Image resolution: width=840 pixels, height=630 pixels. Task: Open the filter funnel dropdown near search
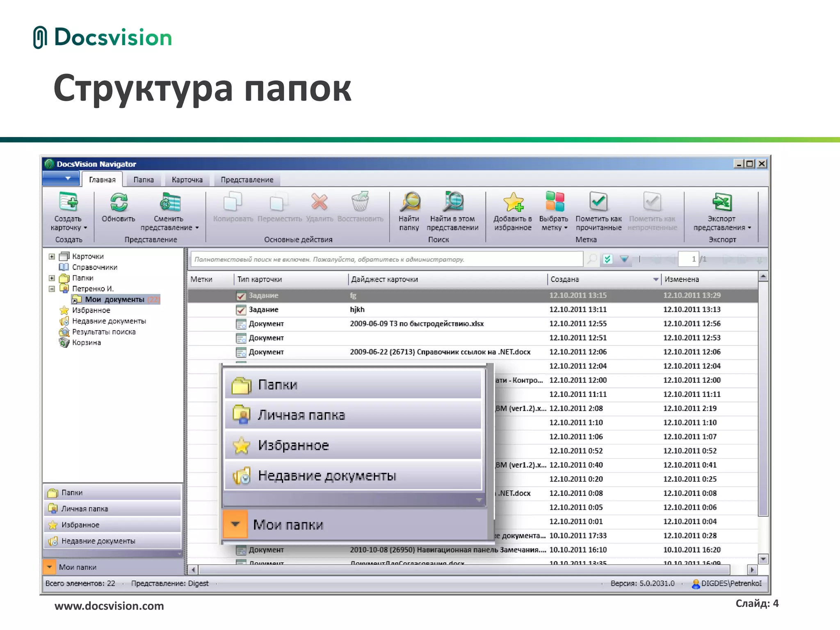pos(624,259)
